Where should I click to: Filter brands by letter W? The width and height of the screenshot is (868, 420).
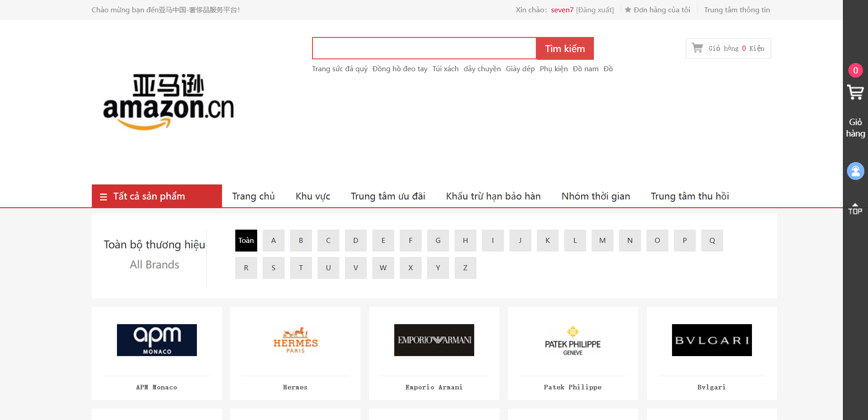[x=383, y=268]
